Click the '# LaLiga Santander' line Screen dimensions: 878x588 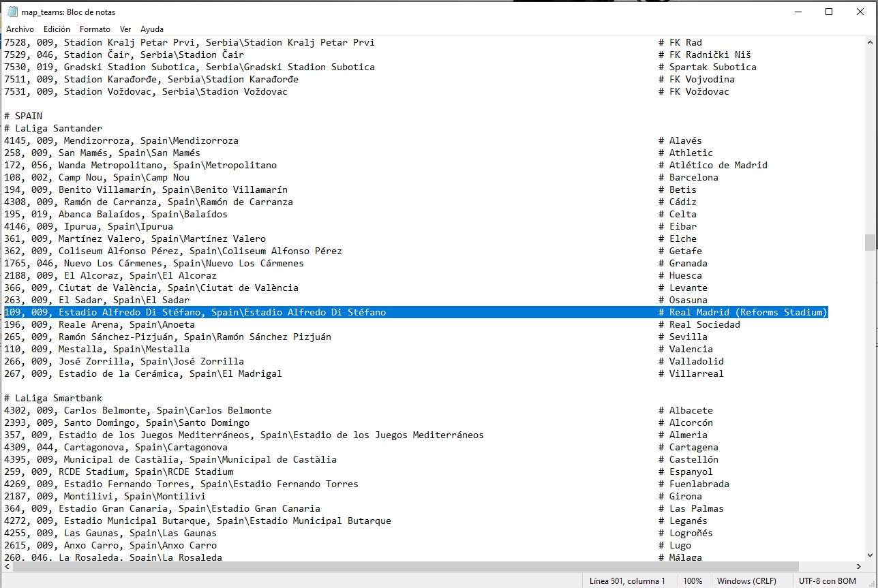point(53,128)
